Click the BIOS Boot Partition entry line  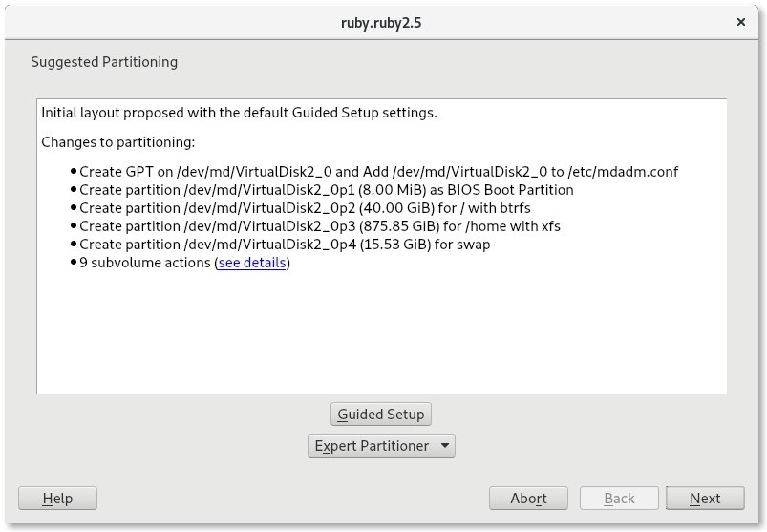click(x=326, y=190)
